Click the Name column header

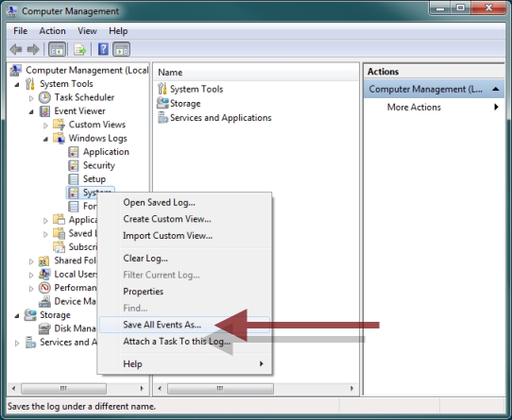coord(256,72)
